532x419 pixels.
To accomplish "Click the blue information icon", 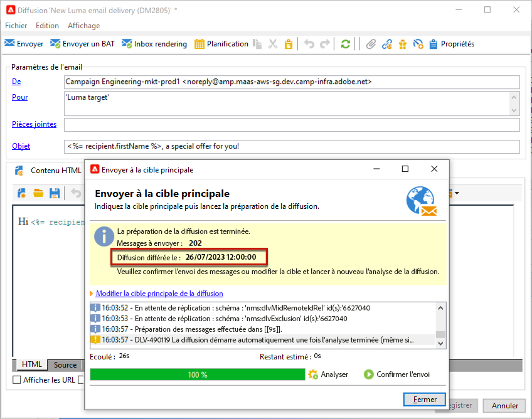I will (104, 236).
